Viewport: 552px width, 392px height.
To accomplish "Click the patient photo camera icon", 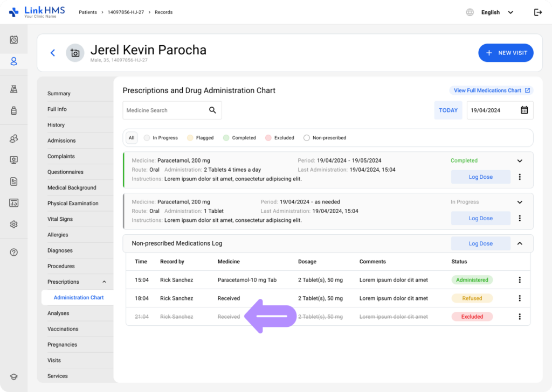I will (x=75, y=53).
